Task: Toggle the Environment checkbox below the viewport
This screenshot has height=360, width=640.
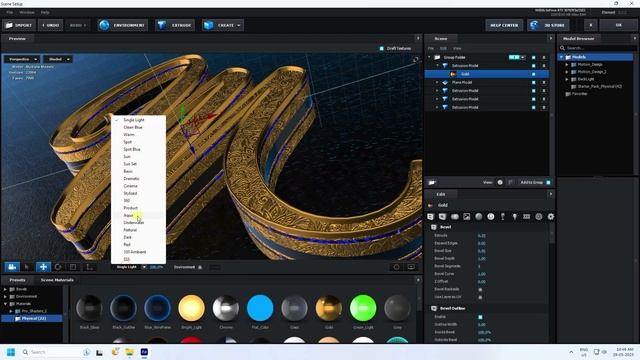Action: [x=200, y=267]
